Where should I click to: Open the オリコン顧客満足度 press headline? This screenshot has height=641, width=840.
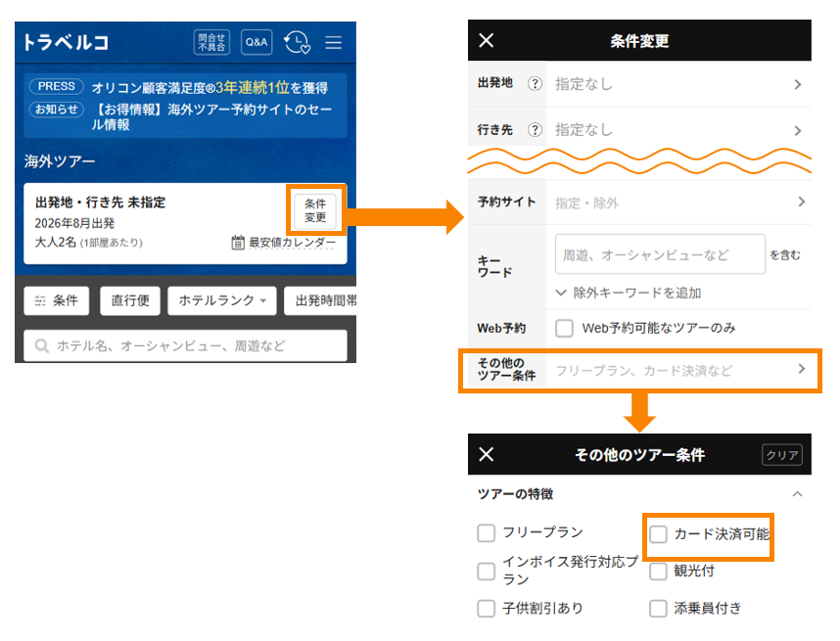point(210,87)
